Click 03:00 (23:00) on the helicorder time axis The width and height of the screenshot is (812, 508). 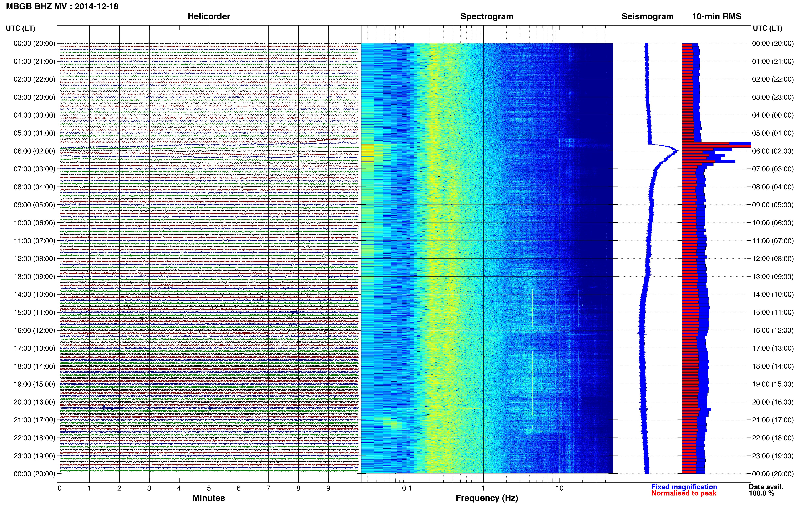click(34, 97)
